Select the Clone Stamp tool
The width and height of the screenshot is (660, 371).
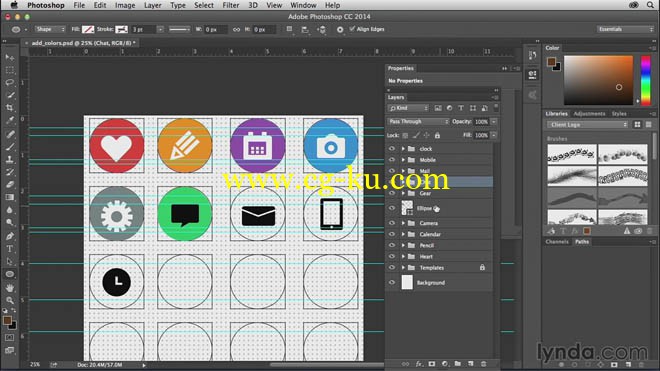(10, 160)
